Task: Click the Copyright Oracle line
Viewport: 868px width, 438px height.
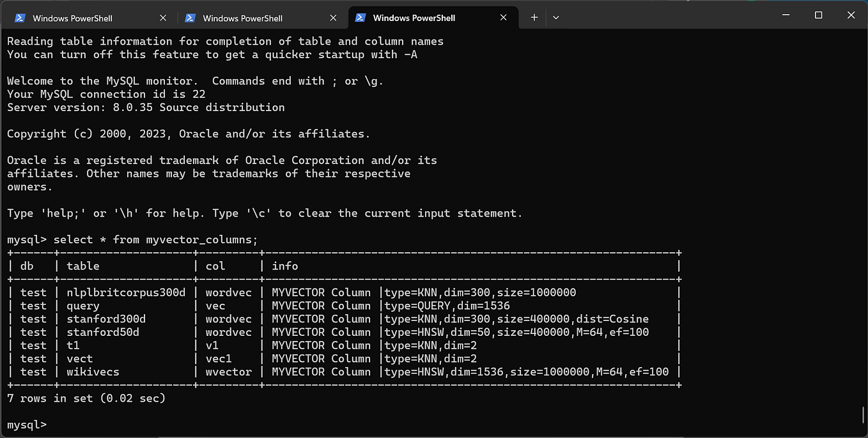Action: click(189, 133)
